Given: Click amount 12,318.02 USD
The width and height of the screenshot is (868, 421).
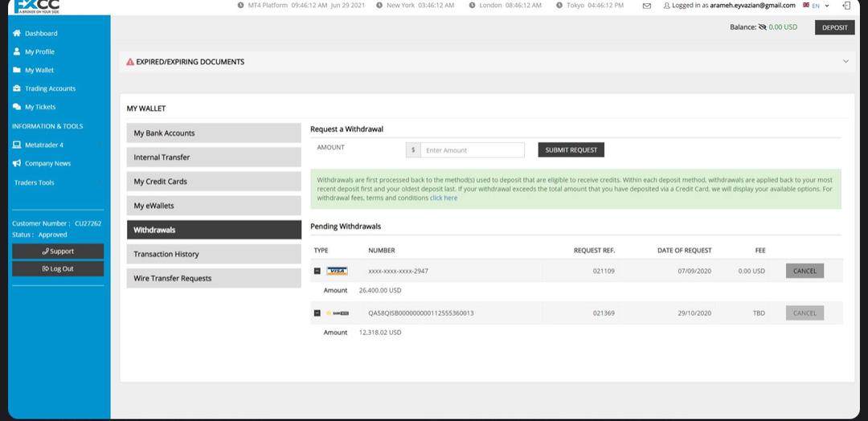Looking at the screenshot, I should point(380,333).
